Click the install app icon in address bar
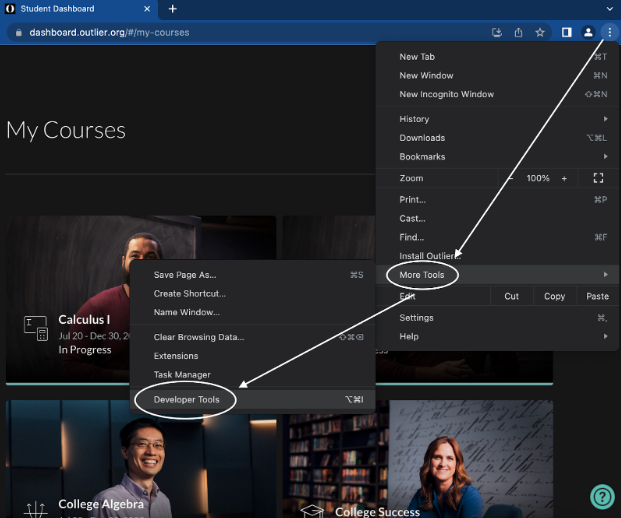The image size is (621, 518). click(497, 32)
